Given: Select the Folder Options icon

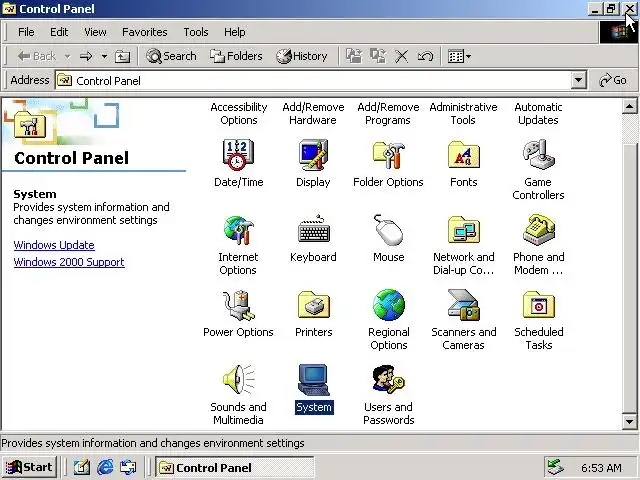Looking at the screenshot, I should 388,155.
